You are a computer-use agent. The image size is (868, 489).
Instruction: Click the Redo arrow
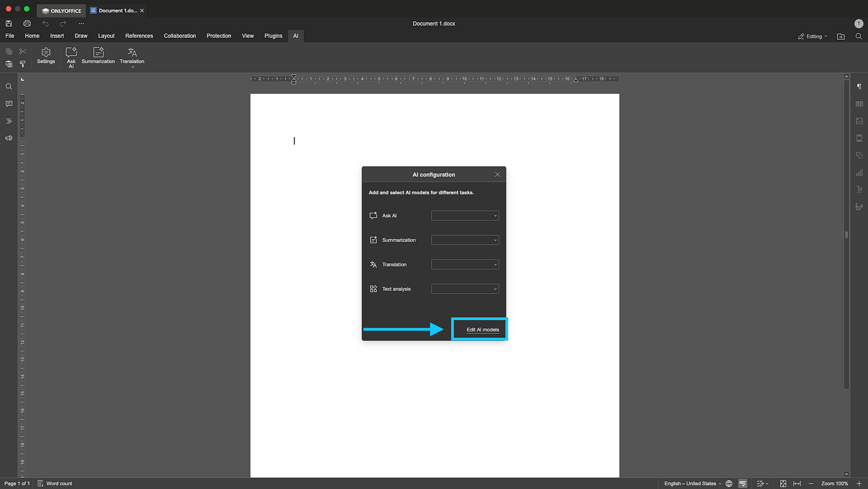pyautogui.click(x=63, y=24)
